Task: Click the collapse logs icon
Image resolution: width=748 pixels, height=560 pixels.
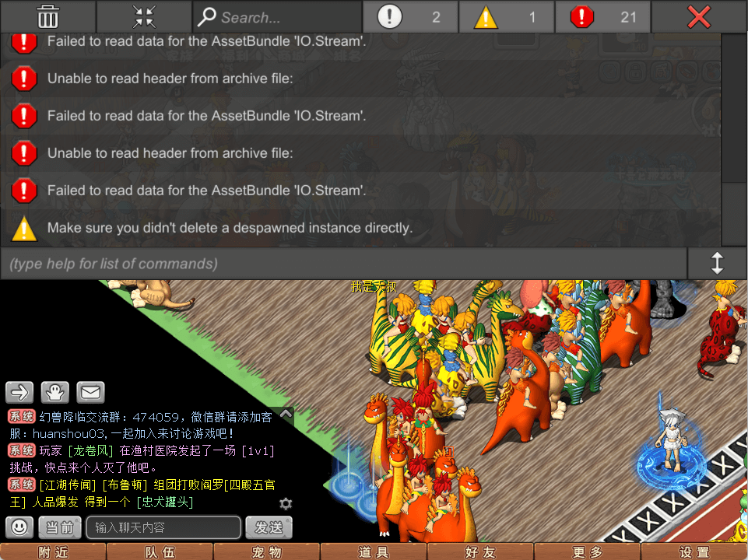Action: tap(144, 16)
